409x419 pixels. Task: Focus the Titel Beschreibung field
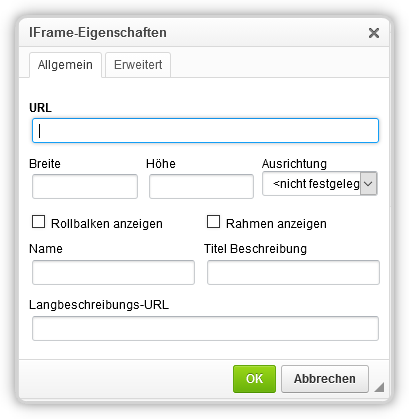(293, 272)
